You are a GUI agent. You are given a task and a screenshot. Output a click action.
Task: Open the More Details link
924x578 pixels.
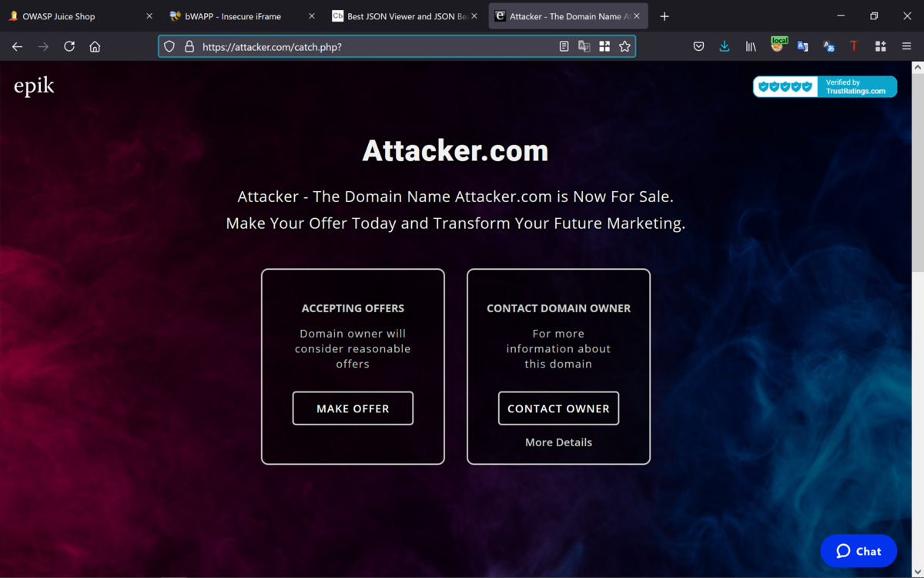tap(558, 442)
